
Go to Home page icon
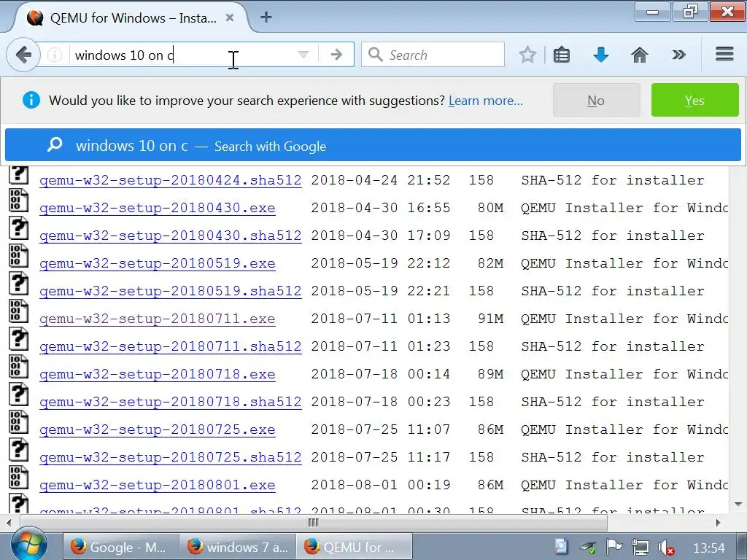coord(639,55)
